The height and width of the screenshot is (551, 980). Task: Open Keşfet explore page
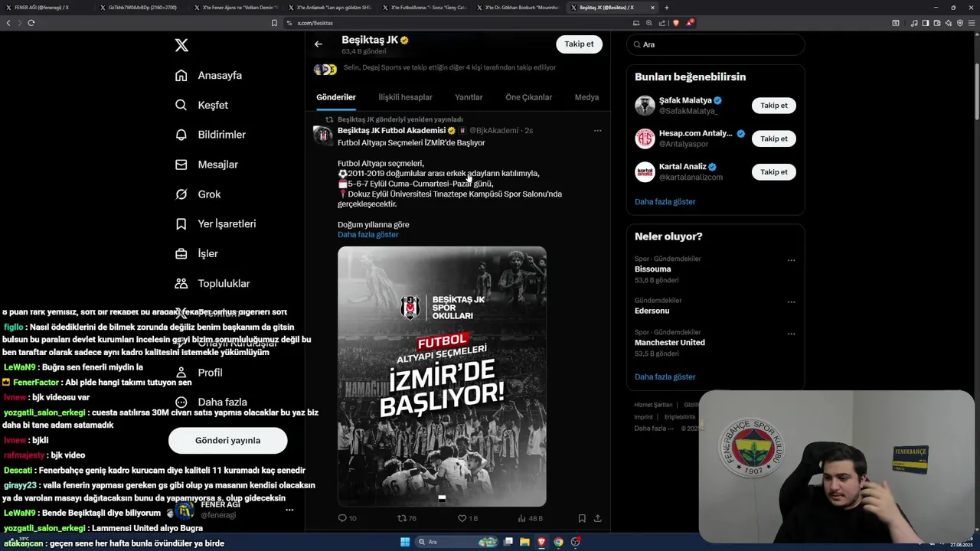[201, 105]
